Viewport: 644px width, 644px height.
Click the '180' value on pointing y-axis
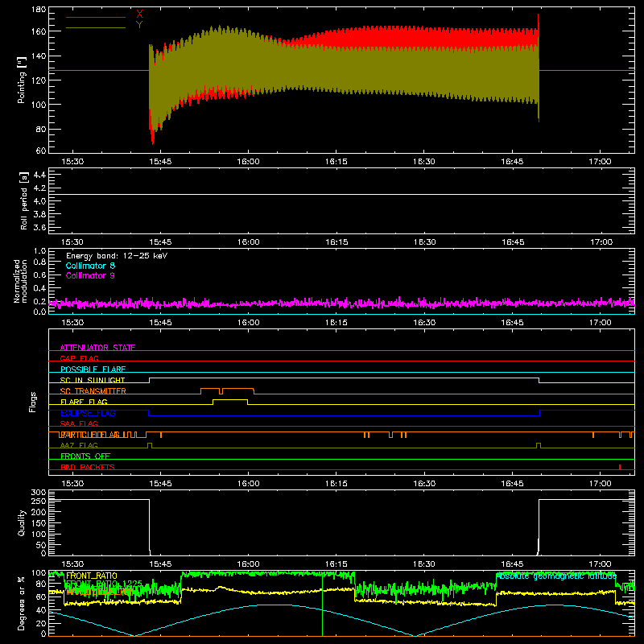pos(39,10)
